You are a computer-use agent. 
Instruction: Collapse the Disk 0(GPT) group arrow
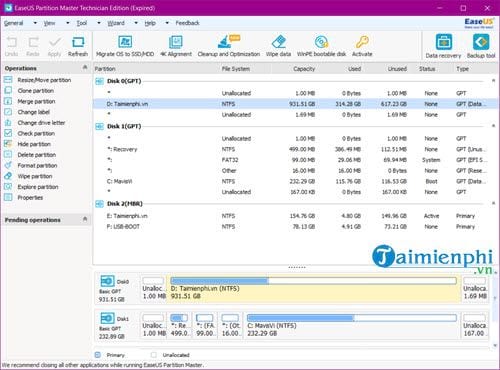click(x=493, y=81)
